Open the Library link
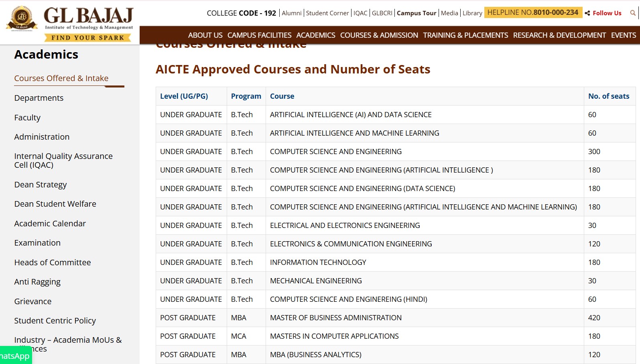The width and height of the screenshot is (640, 364). pos(472,13)
